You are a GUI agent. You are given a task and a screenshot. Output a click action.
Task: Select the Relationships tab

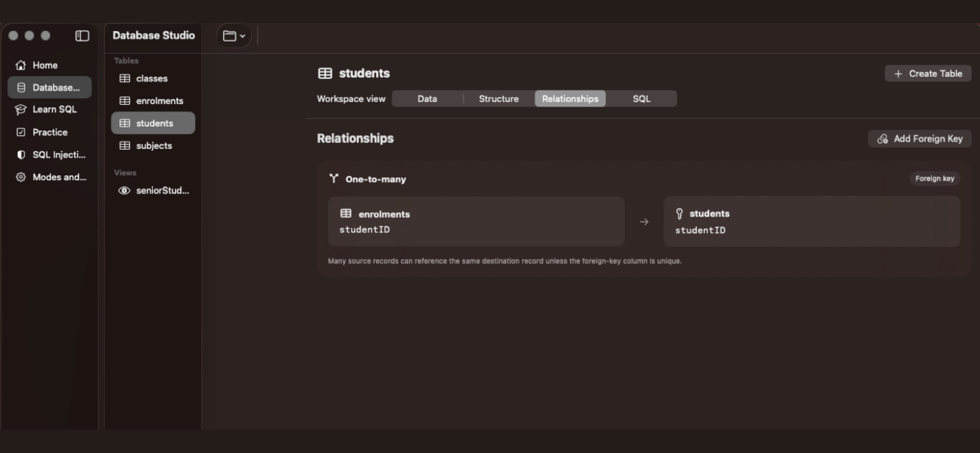tap(570, 99)
